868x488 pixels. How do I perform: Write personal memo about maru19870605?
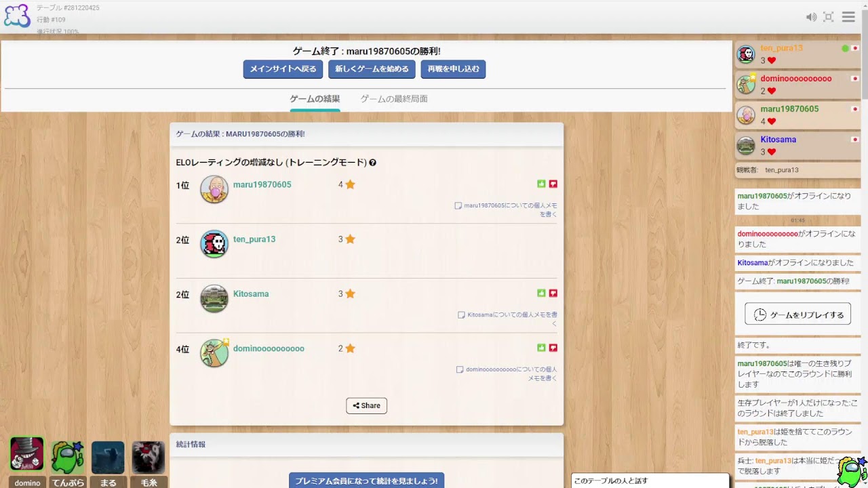(x=506, y=209)
